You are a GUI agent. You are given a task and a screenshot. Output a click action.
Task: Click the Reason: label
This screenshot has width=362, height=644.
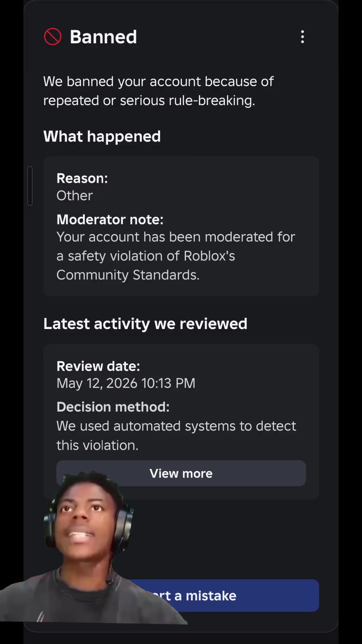pyautogui.click(x=82, y=178)
